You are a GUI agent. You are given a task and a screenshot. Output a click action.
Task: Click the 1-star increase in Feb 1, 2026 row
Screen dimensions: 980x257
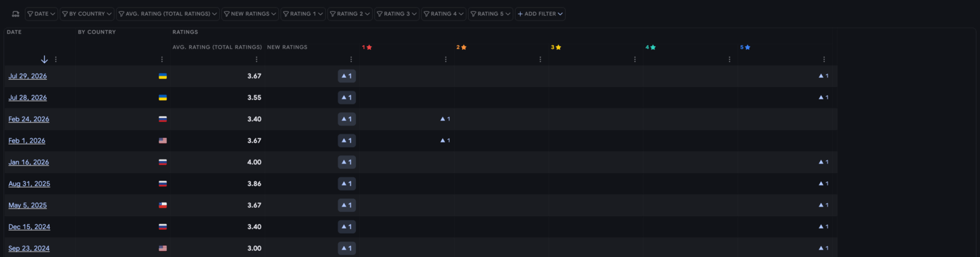click(445, 140)
